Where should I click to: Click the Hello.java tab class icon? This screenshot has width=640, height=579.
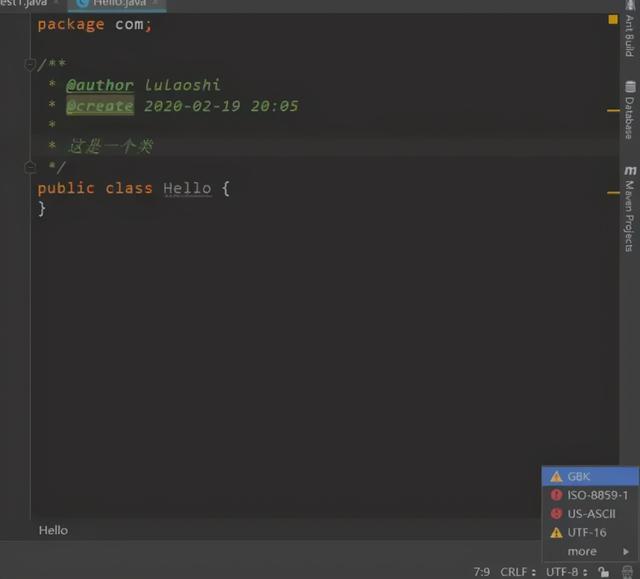point(83,3)
